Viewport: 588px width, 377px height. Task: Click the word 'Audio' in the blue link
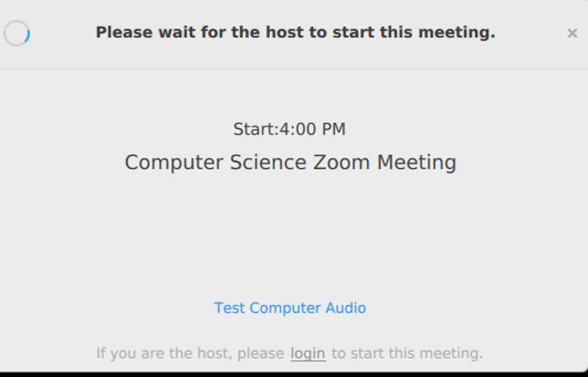click(x=346, y=308)
